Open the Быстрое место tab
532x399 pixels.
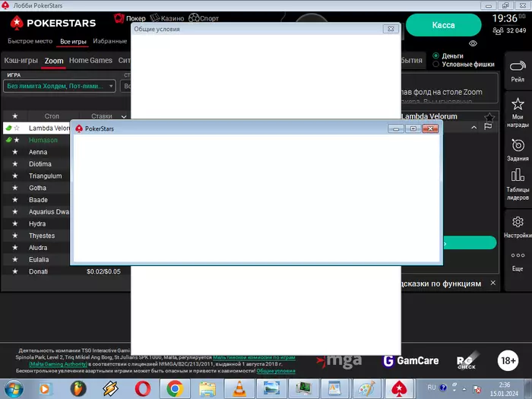30,41
